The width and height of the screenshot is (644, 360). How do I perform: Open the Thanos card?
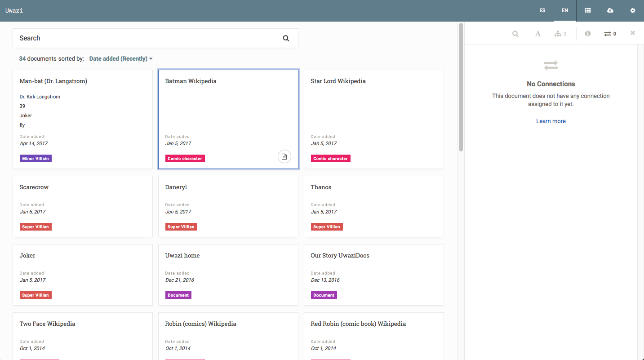[374, 206]
